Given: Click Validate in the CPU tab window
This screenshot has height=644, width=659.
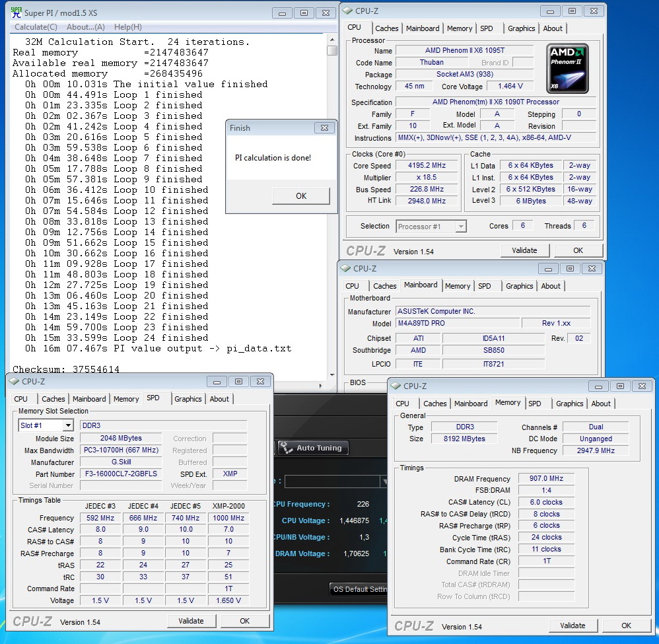Looking at the screenshot, I should tap(524, 250).
